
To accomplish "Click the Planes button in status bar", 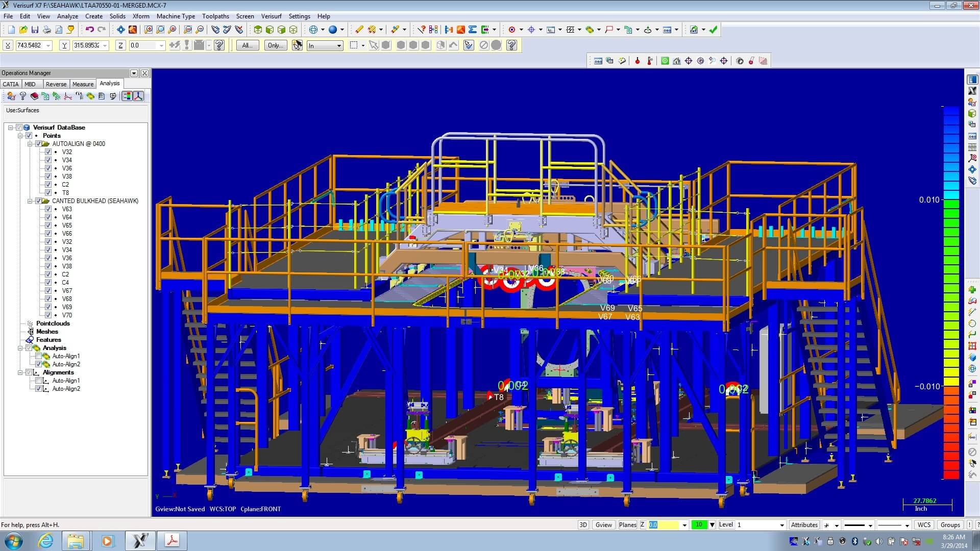I will pyautogui.click(x=627, y=524).
